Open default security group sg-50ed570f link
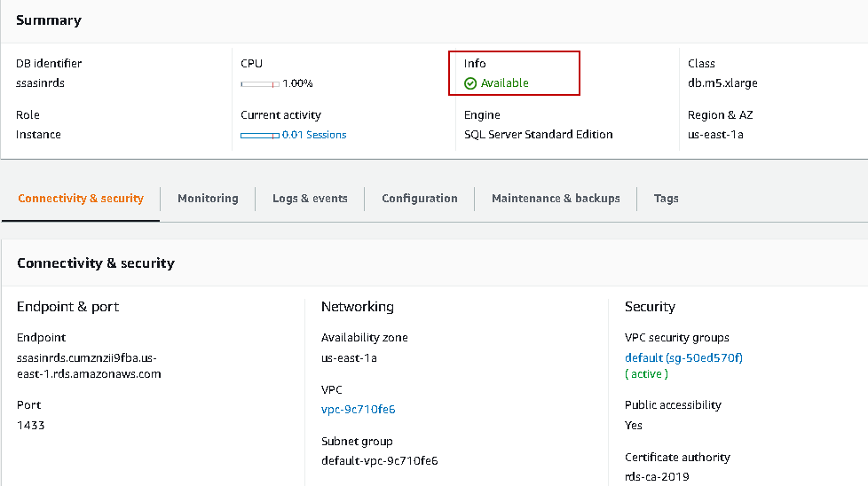The height and width of the screenshot is (486, 868). (x=683, y=358)
